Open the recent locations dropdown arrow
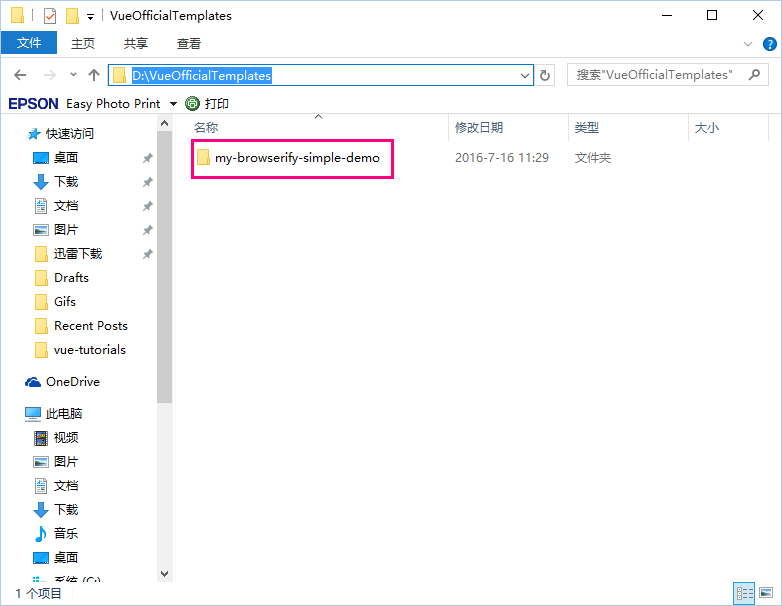The image size is (782, 606). pyautogui.click(x=73, y=75)
